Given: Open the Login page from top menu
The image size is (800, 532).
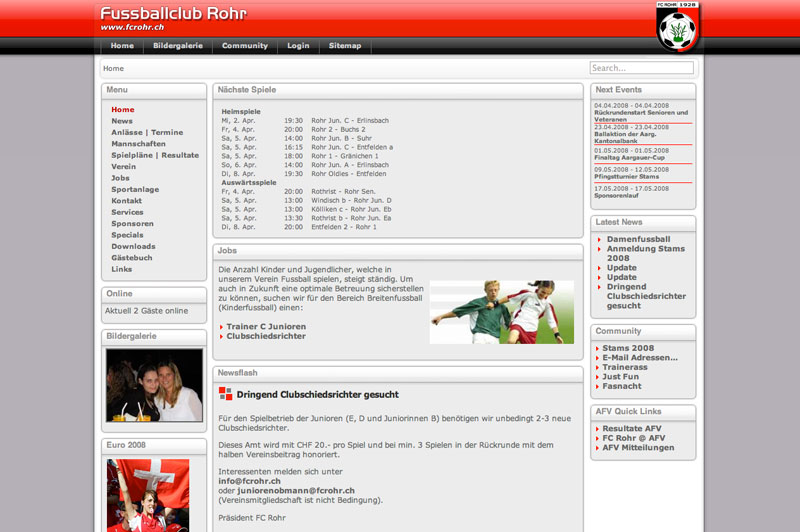Looking at the screenshot, I should tap(298, 46).
